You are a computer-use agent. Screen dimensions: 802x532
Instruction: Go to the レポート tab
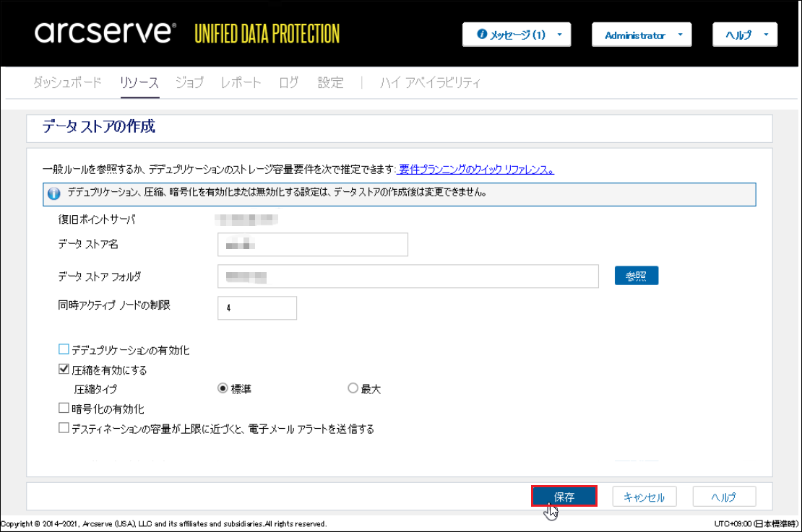pos(241,82)
